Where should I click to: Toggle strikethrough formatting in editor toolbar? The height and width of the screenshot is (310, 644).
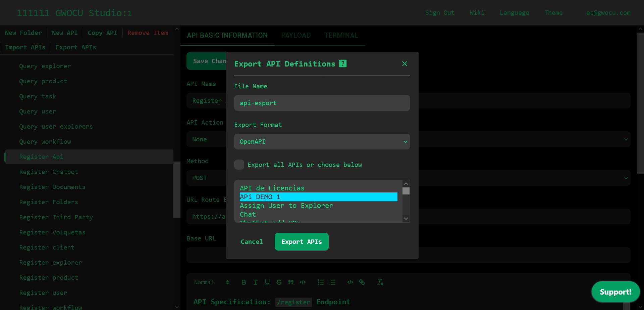click(x=279, y=282)
